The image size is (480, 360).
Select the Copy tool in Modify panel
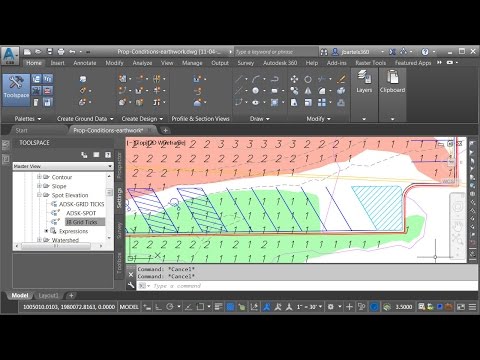point(294,91)
